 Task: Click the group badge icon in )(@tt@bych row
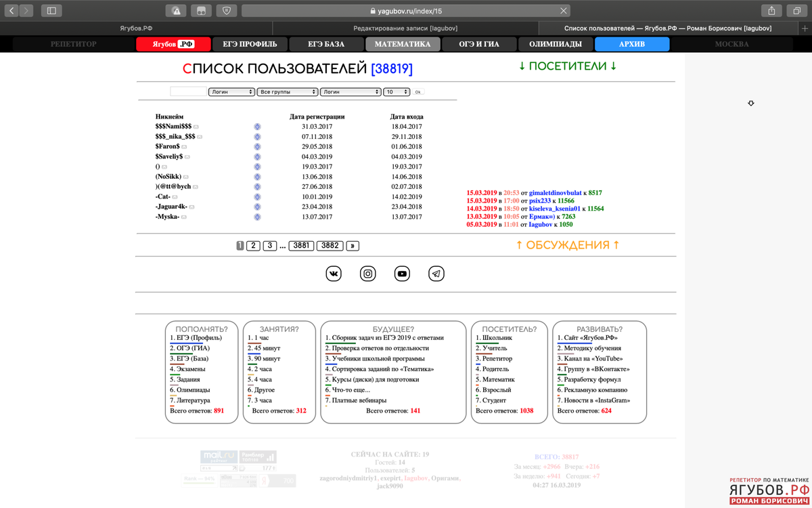point(257,187)
